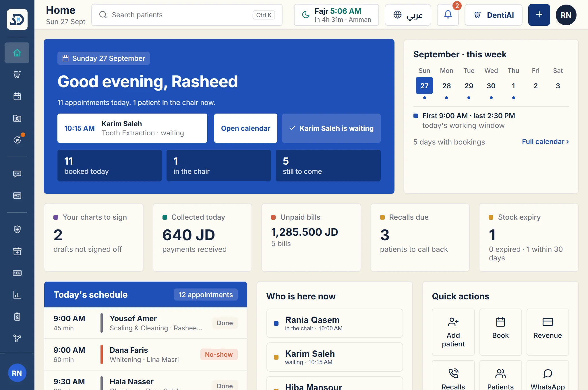Open the tooth sparkle icon in the sidebar
588x390 pixels.
point(17,75)
